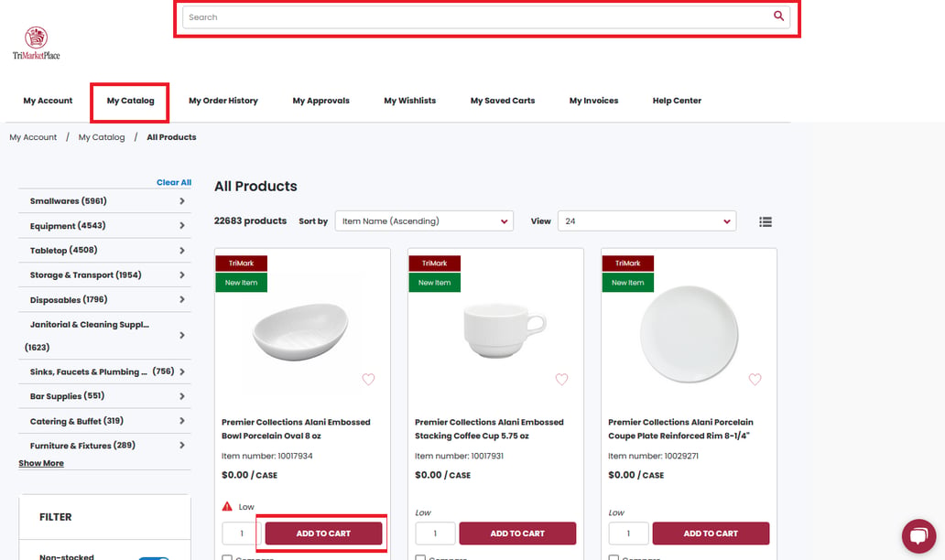945x560 pixels.
Task: Open the View count dropdown
Action: [x=647, y=221]
